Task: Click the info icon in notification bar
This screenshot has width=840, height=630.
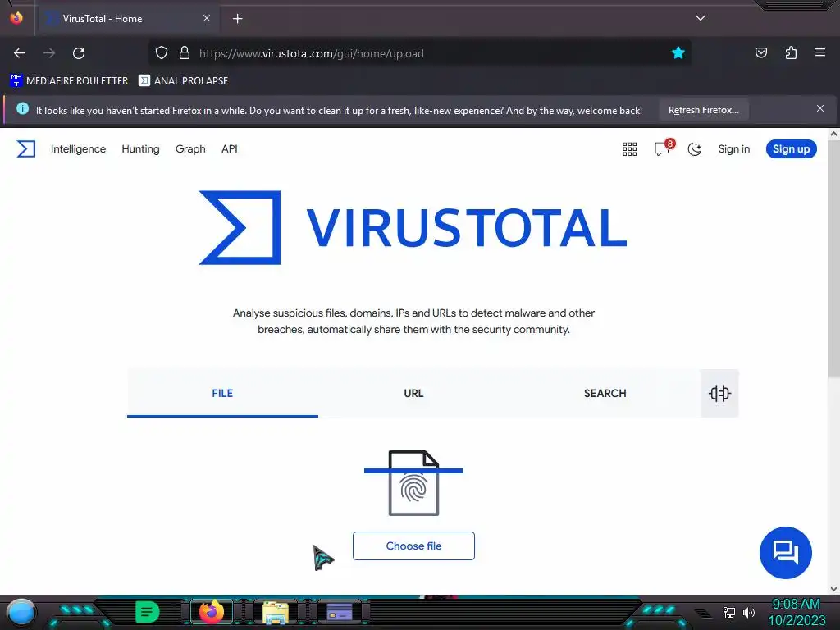Action: (x=22, y=108)
